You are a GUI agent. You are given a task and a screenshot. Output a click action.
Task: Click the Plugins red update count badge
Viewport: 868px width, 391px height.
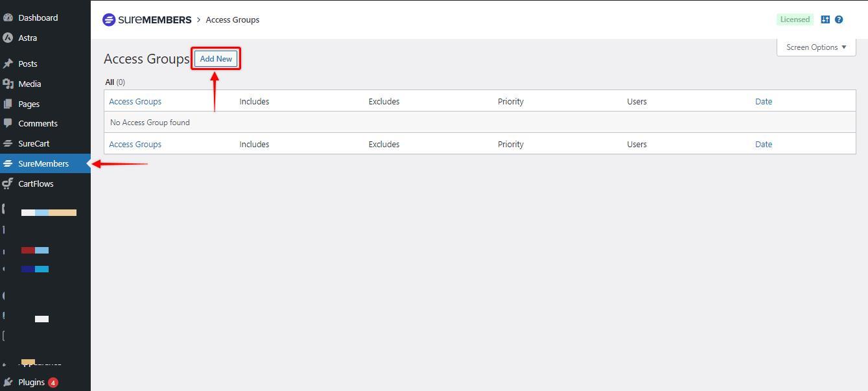[53, 383]
